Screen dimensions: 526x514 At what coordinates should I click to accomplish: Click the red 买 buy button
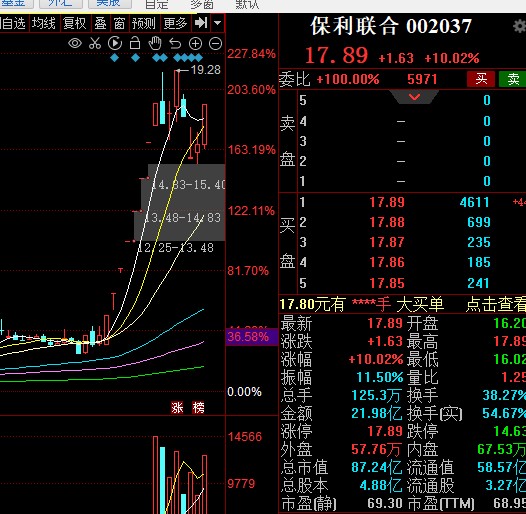(x=481, y=79)
